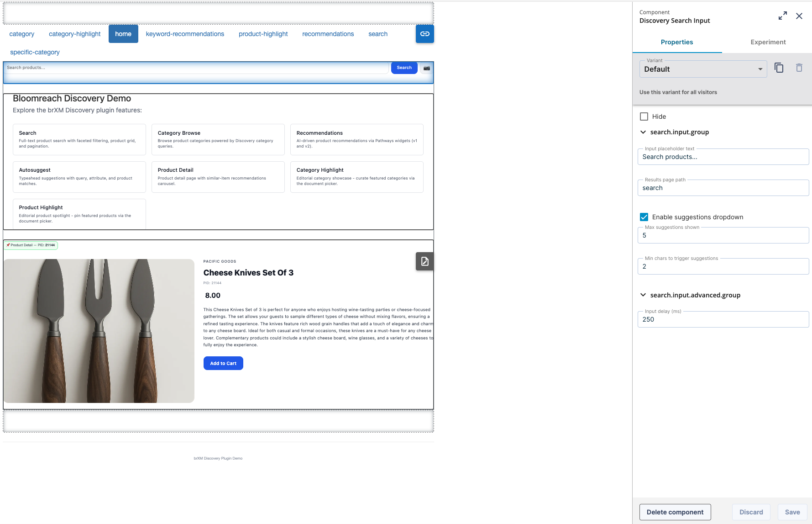This screenshot has width=812, height=524.
Task: Click the Discard button
Action: (751, 512)
